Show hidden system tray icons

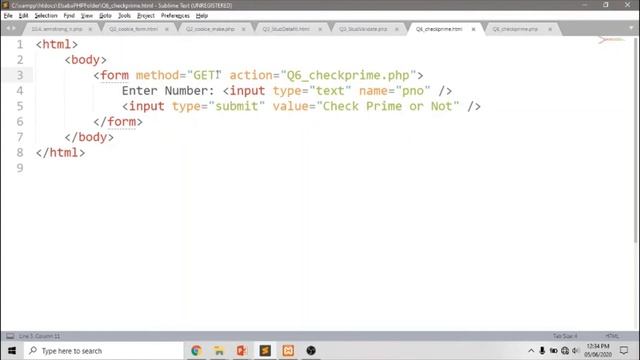tap(531, 351)
